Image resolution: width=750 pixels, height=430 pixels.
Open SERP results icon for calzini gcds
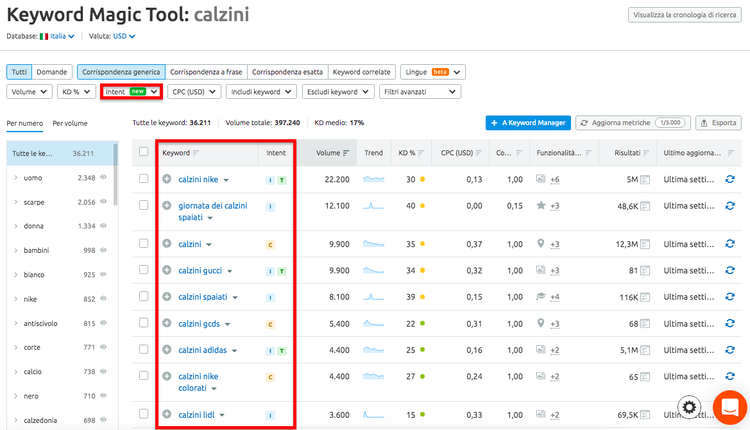(x=645, y=324)
